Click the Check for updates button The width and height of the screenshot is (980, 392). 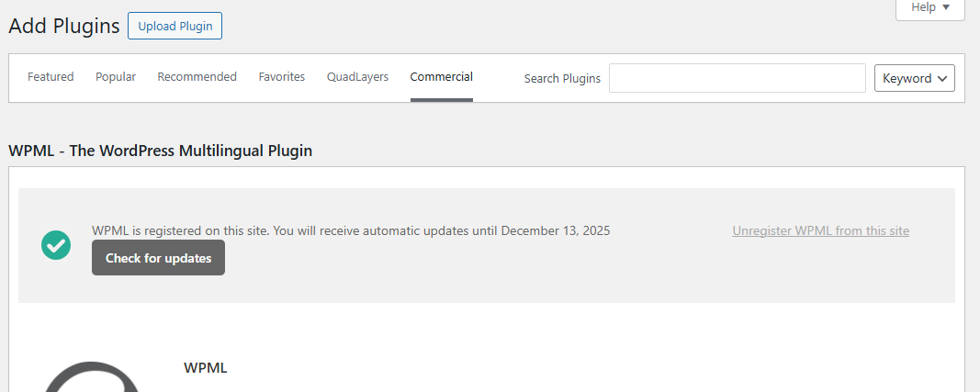[x=158, y=258]
